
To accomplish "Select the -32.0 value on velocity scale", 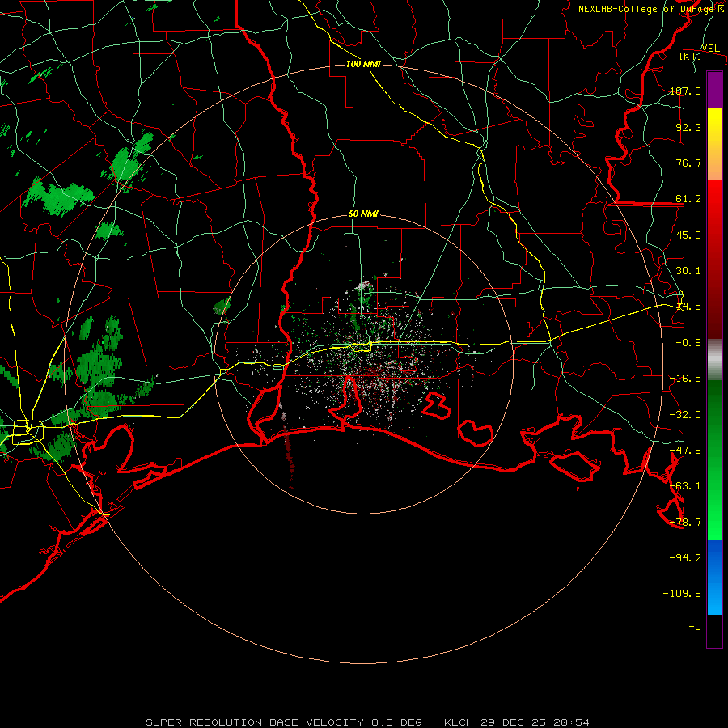I will click(685, 415).
